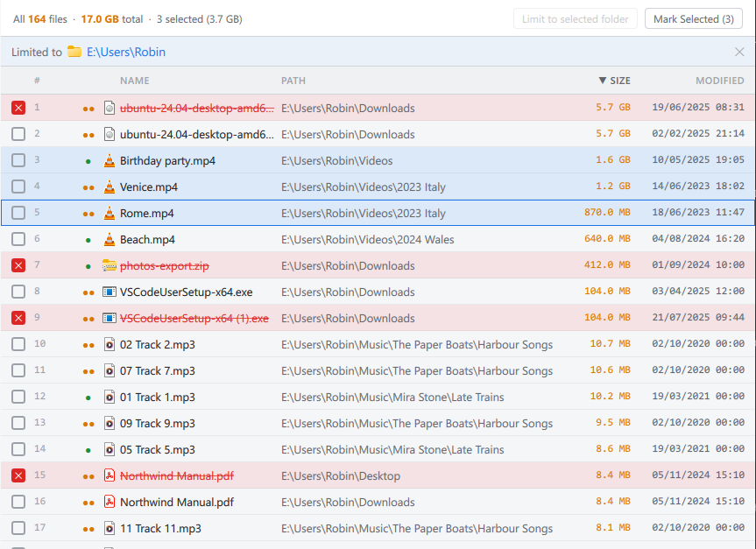This screenshot has width=756, height=549.
Task: Click the VSCodeUserSetup-x64 (1).exe file name
Action: point(194,319)
